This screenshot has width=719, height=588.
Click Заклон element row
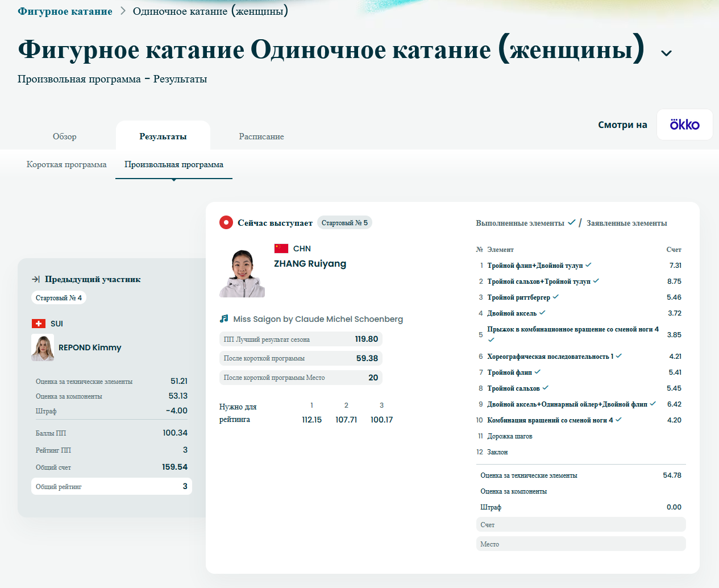pyautogui.click(x=581, y=452)
